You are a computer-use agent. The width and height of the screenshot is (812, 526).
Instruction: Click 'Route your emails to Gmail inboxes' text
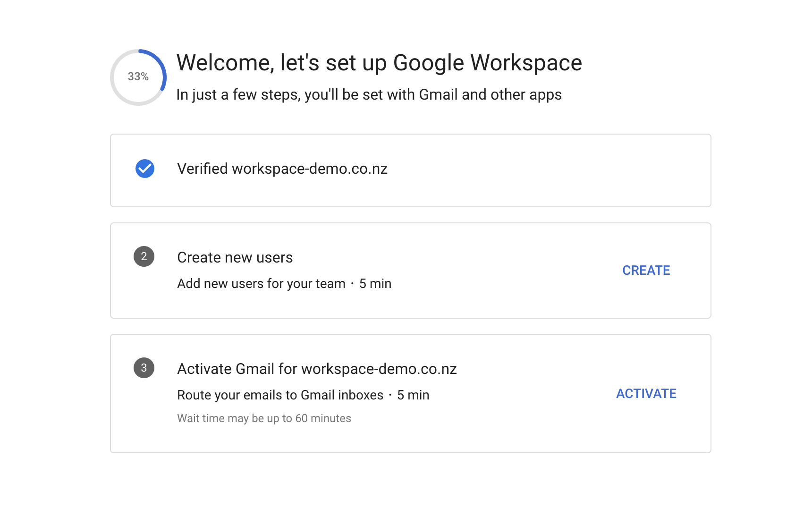280,395
